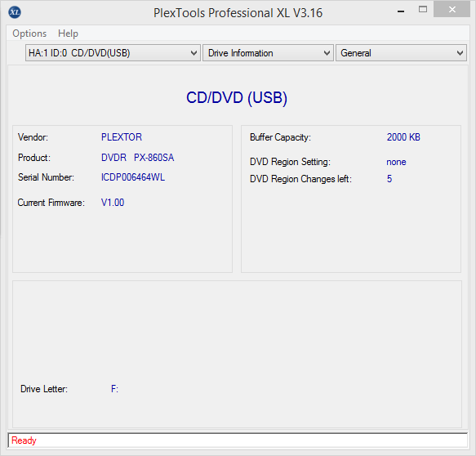Click the DVDR PX-860SA product value
The image size is (476, 456).
tap(137, 158)
